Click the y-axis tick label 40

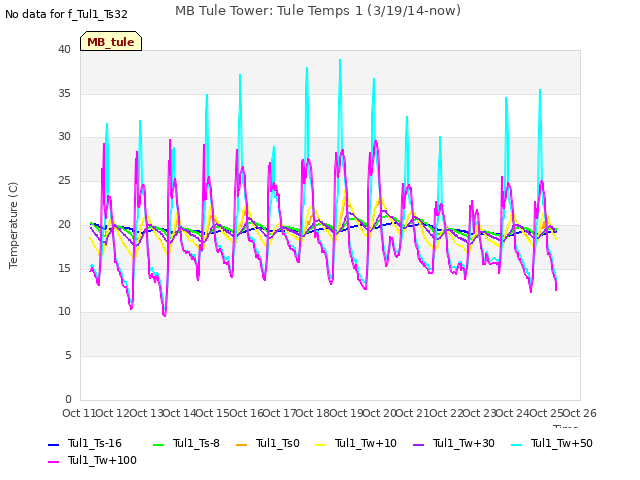click(x=64, y=49)
